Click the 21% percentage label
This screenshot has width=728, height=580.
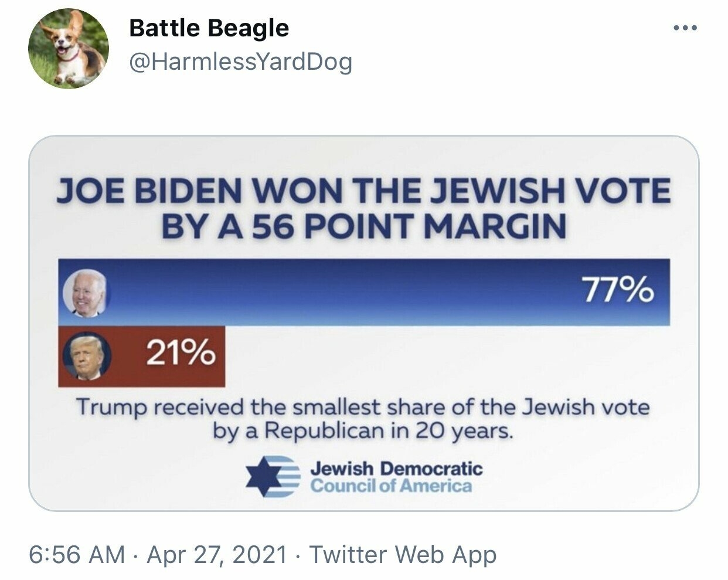181,354
